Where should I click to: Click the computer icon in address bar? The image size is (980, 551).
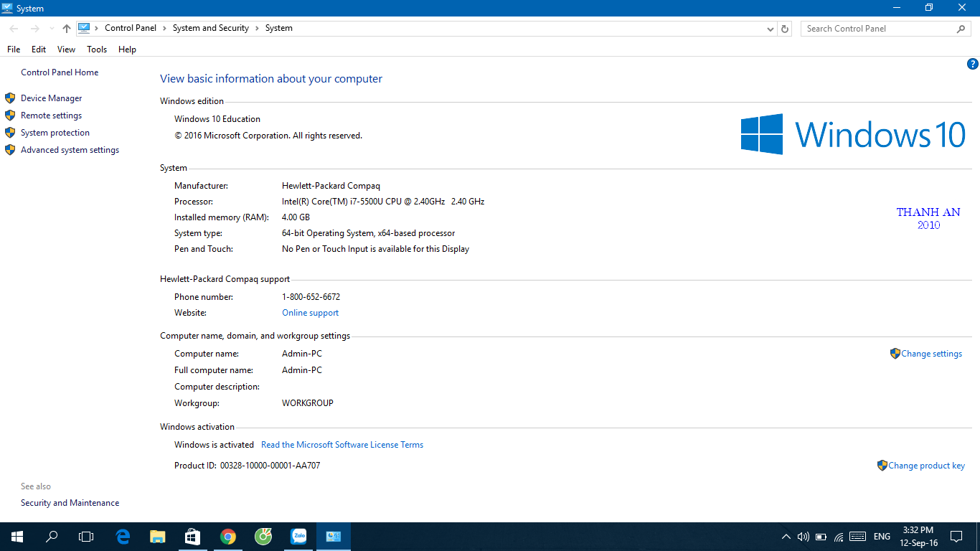[x=84, y=28]
